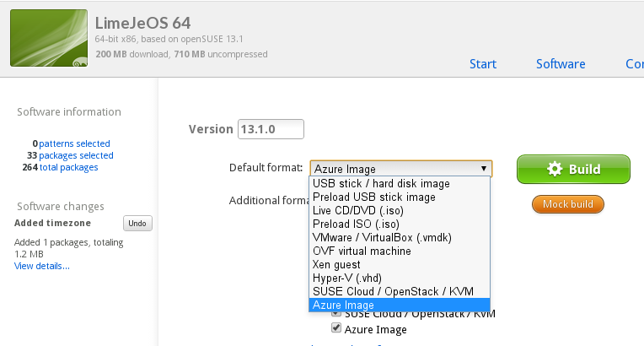
Task: Select OVF virtual machine option
Action: (x=362, y=251)
